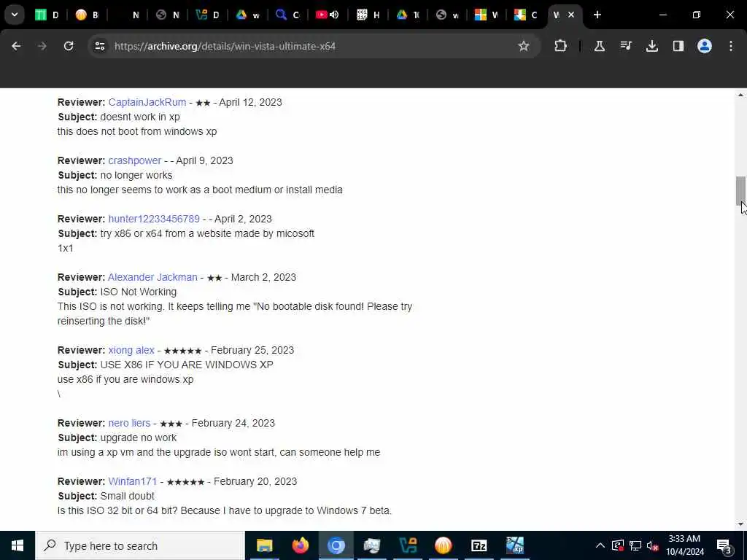Open the notification center icon
The image size is (747, 560).
724,545
